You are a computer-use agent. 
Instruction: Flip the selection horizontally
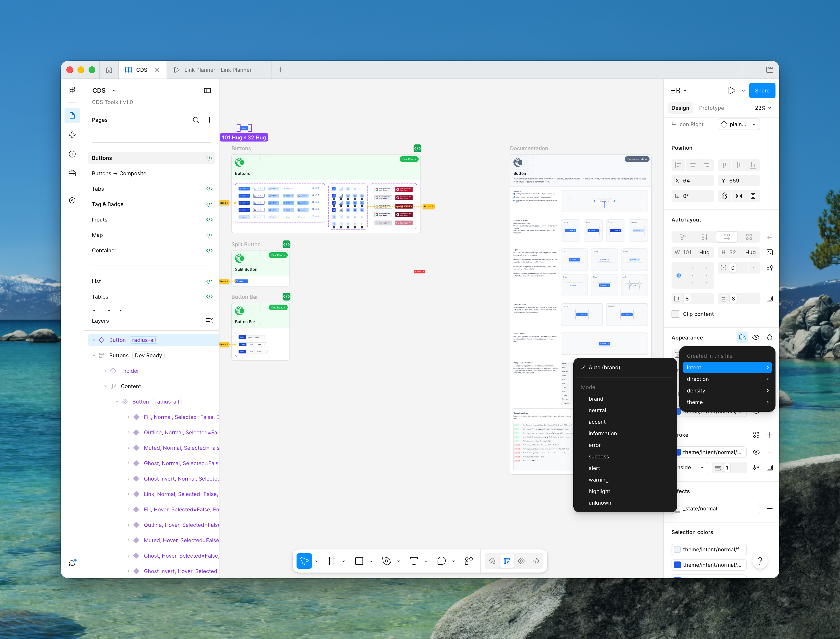(739, 196)
